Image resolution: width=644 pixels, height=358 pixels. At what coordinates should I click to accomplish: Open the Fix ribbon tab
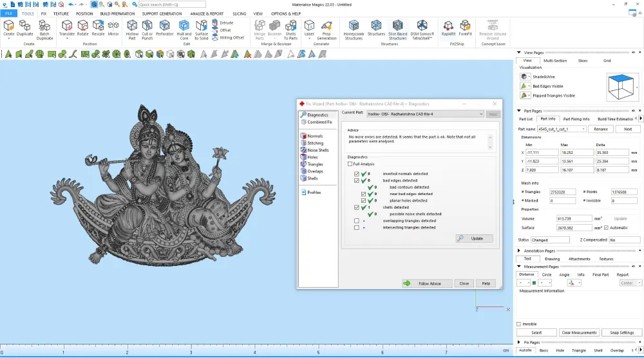click(44, 14)
